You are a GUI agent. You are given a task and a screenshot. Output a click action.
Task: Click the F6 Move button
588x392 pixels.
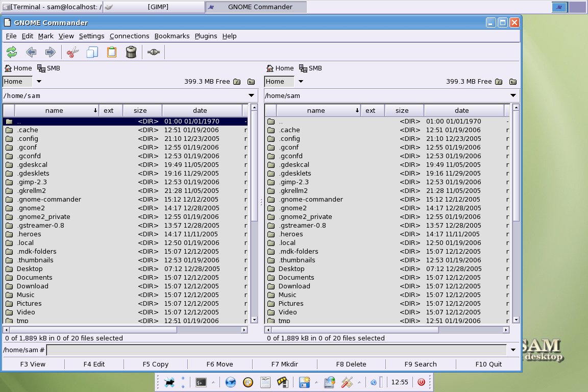pos(220,364)
